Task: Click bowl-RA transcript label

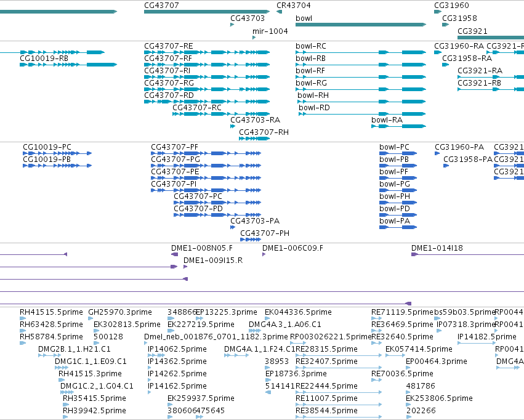Action: (x=387, y=120)
